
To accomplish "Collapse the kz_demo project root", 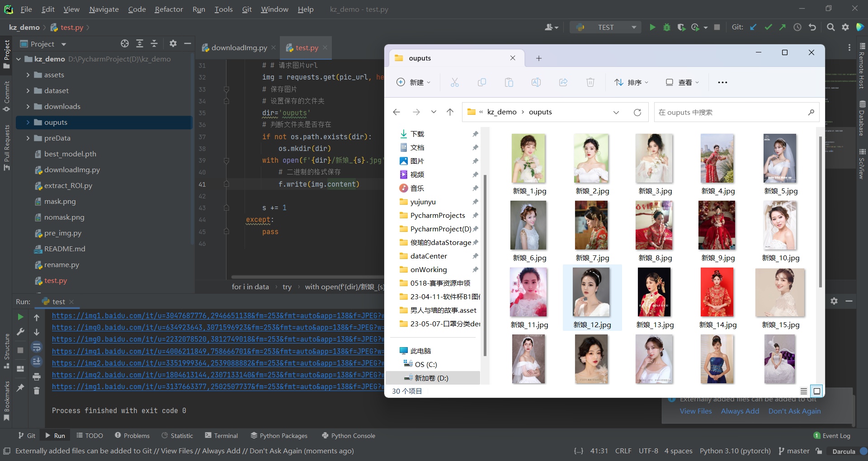I will (x=19, y=59).
